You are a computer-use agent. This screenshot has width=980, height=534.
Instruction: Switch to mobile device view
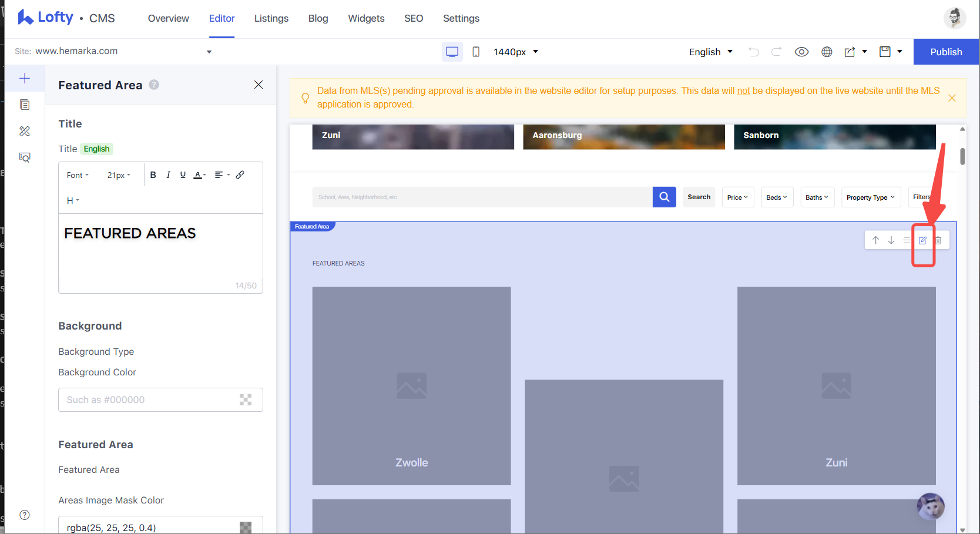pos(476,52)
